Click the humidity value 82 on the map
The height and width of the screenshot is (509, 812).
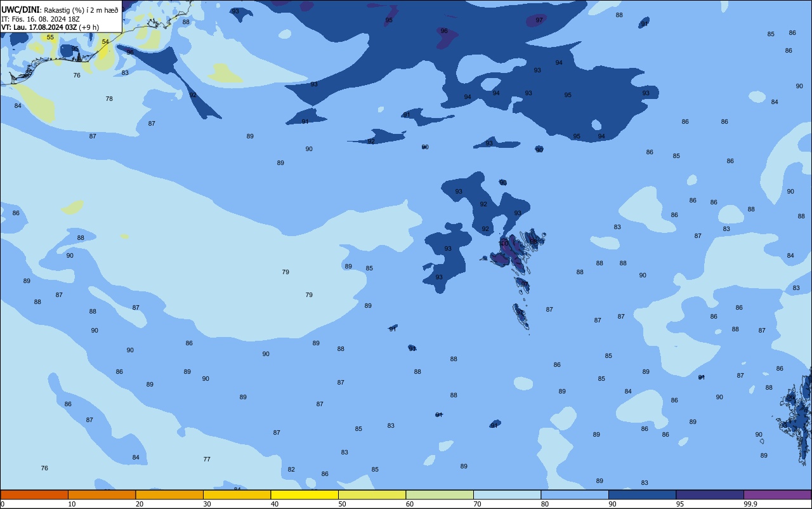click(291, 470)
